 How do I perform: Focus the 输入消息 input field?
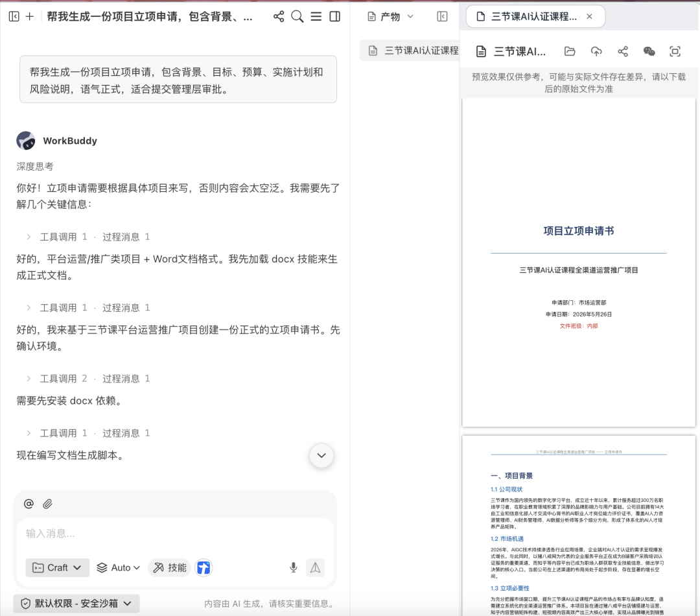[x=175, y=534]
